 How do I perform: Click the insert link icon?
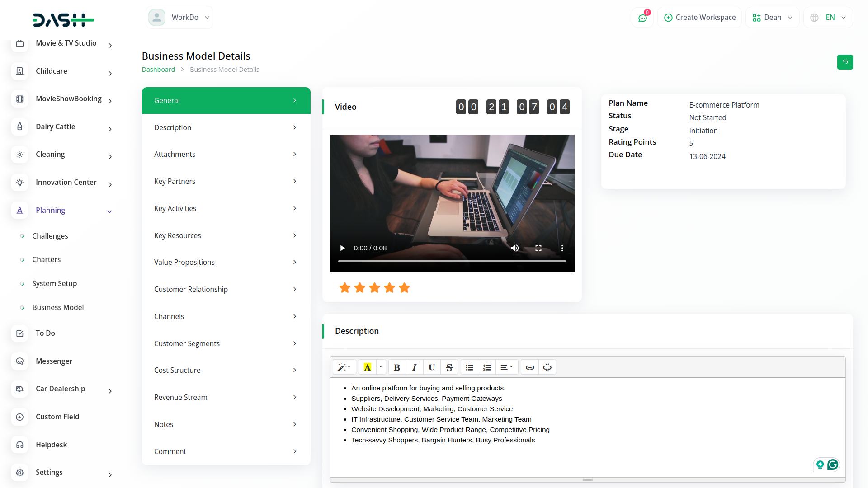(530, 367)
